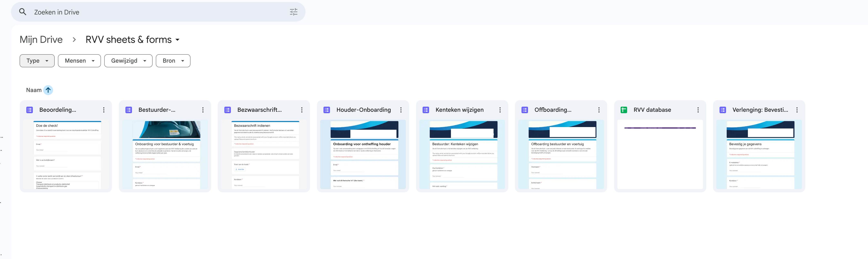Reverse sort direction with the arrow icon
The width and height of the screenshot is (868, 259).
(x=48, y=90)
